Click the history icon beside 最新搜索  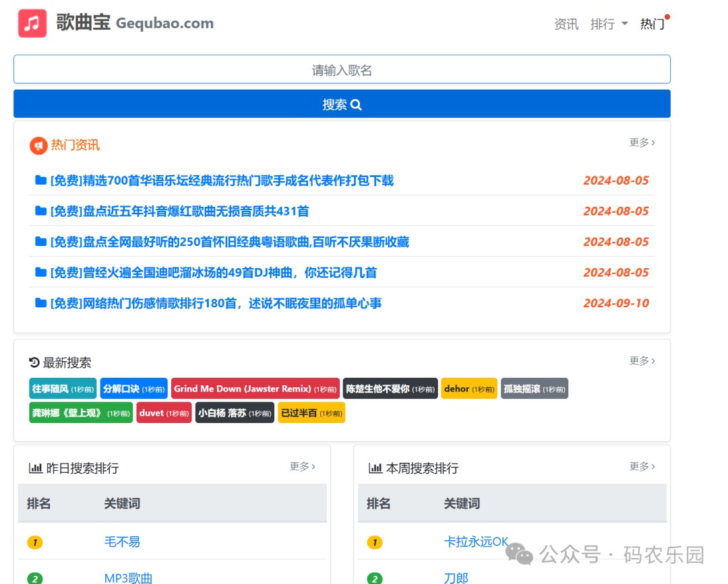pyautogui.click(x=34, y=362)
